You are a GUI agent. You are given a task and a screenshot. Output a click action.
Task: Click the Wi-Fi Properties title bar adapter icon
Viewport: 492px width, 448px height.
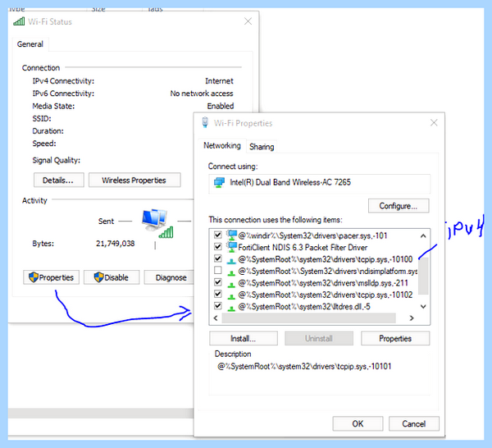click(x=205, y=122)
